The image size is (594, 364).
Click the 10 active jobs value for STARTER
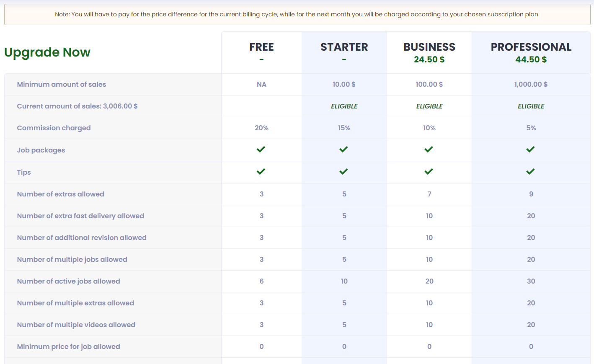[x=344, y=281]
